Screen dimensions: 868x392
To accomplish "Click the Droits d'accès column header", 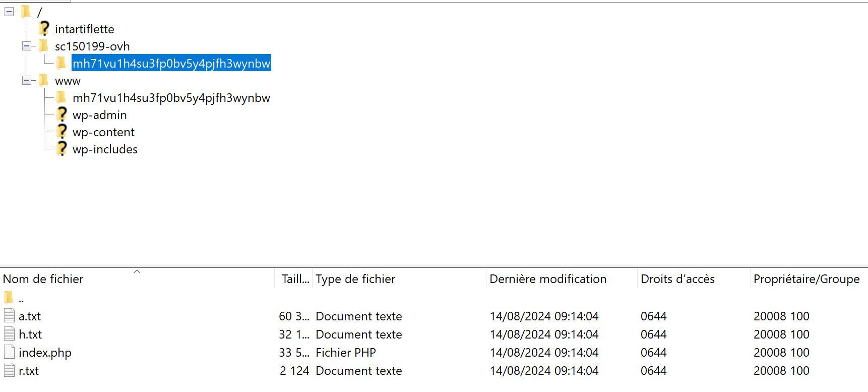I will coord(677,279).
